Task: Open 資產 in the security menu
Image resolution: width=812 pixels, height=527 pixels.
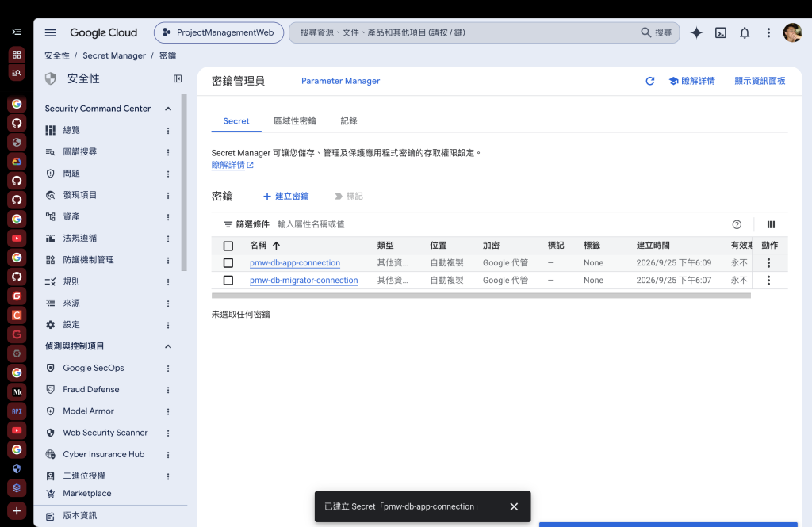Action: [71, 217]
